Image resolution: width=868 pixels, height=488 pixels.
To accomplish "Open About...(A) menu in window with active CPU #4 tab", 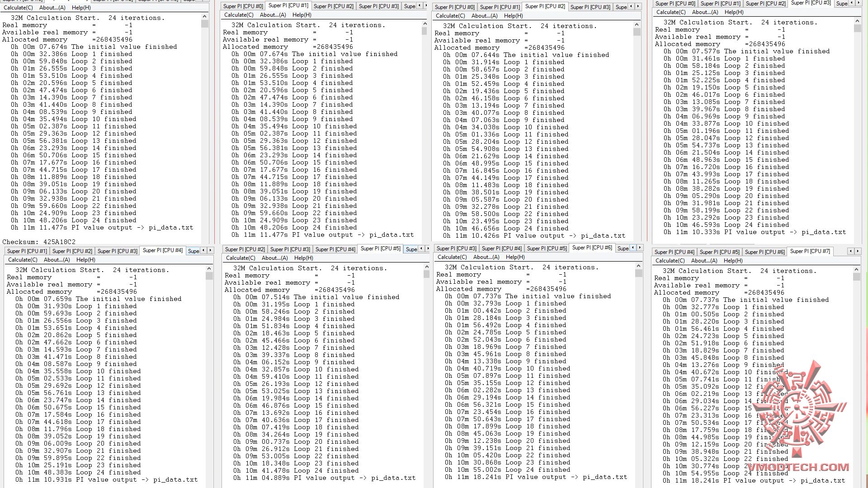I will 57,260.
